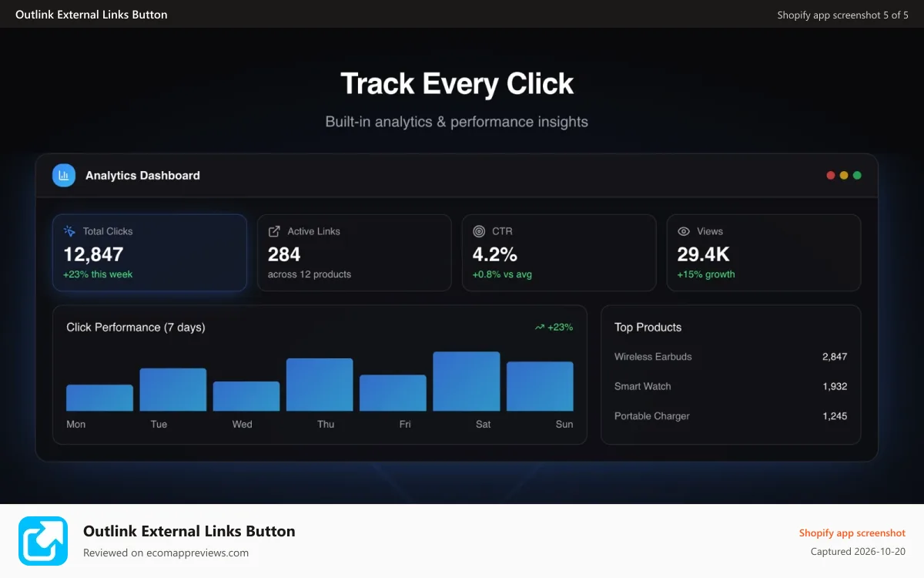The height and width of the screenshot is (578, 924).
Task: Click the Views eye icon
Action: click(x=684, y=231)
